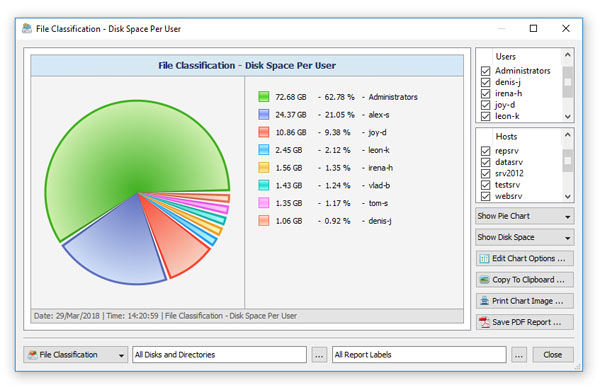This screenshot has width=600, height=390.
Task: Open the Show Disk Space dropdown
Action: 525,237
